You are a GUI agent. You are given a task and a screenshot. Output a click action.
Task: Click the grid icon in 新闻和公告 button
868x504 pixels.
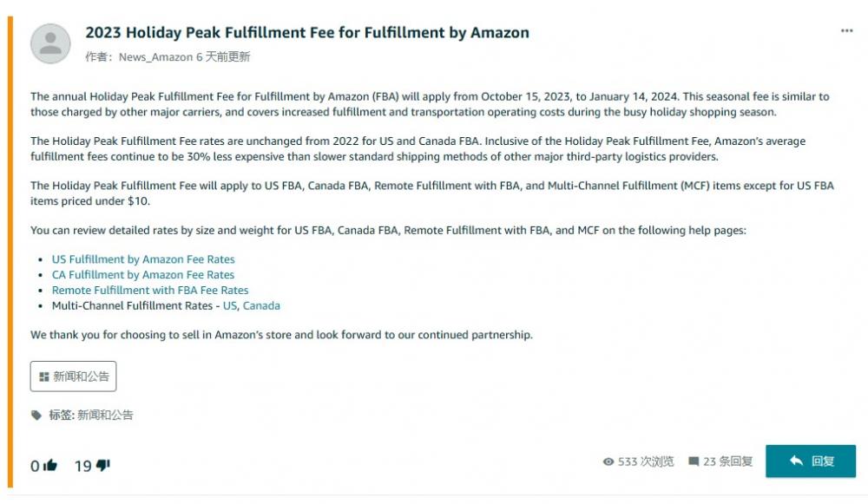pos(44,376)
